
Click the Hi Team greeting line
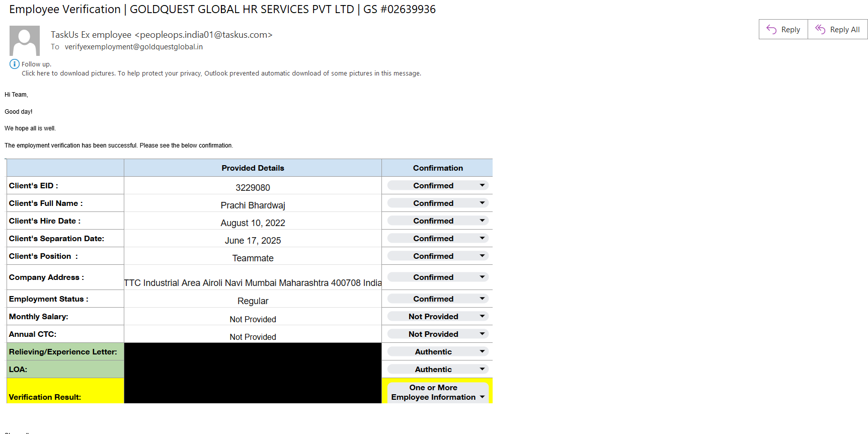16,95
